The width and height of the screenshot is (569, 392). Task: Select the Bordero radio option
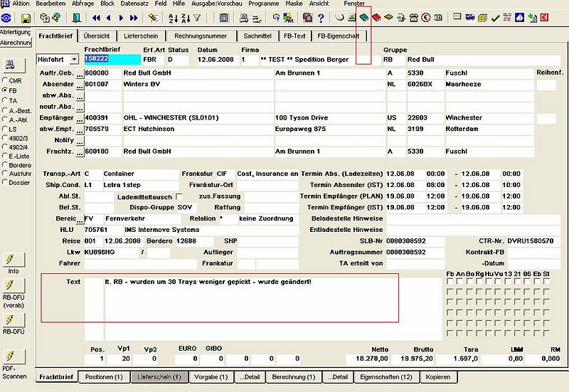[x=5, y=165]
